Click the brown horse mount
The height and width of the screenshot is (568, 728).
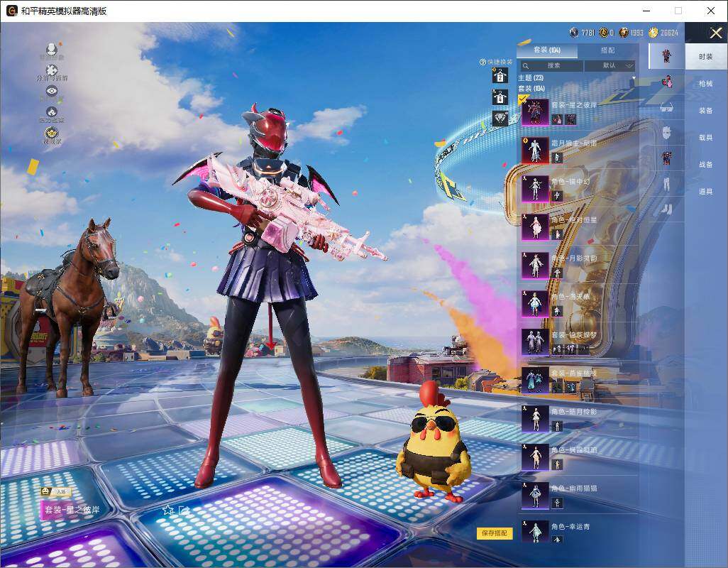click(70, 307)
